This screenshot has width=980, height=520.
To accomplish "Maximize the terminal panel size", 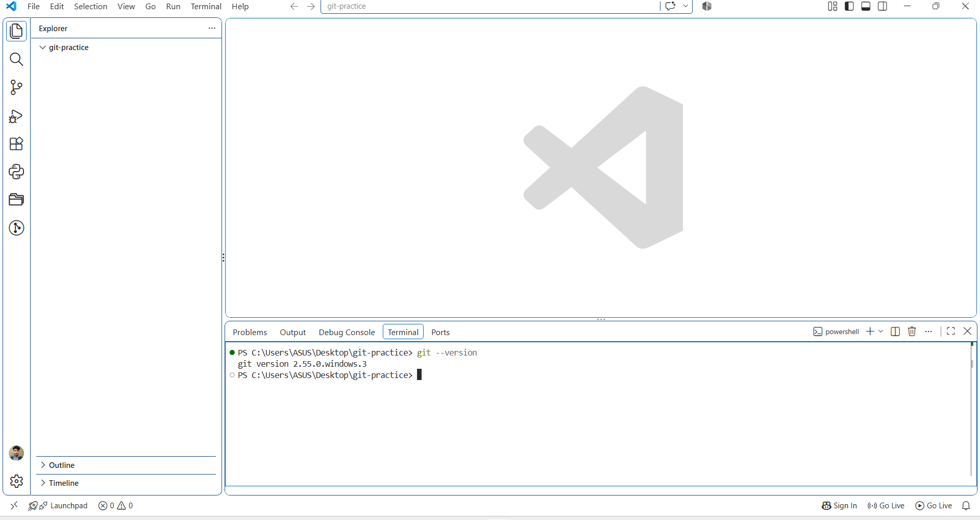I will 951,332.
